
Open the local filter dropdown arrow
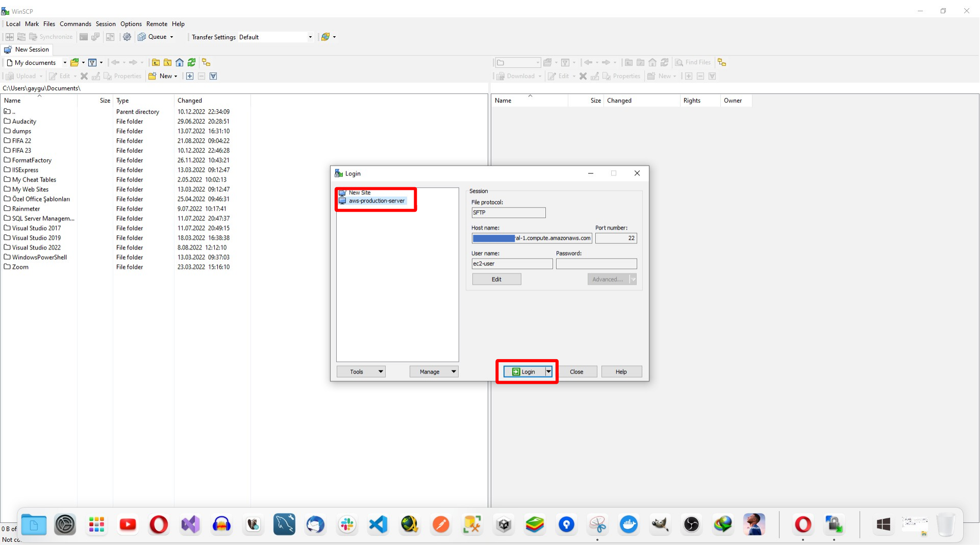click(x=101, y=62)
